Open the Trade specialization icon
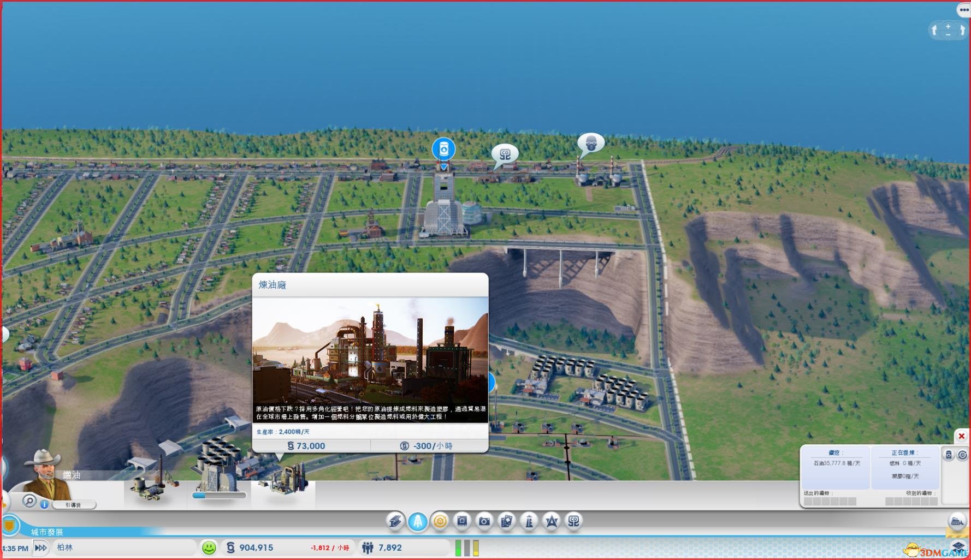971x560 pixels. click(440, 521)
